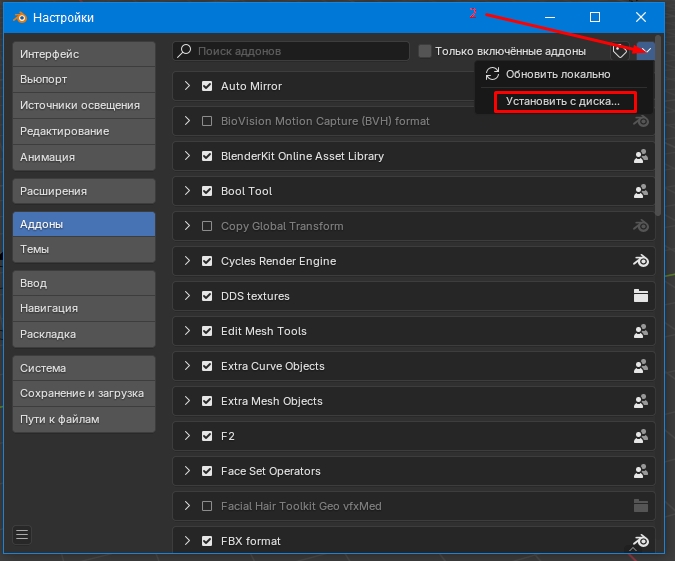Click folder icon on DDS textures row
Viewport: 675px width, 561px height.
pos(641,296)
